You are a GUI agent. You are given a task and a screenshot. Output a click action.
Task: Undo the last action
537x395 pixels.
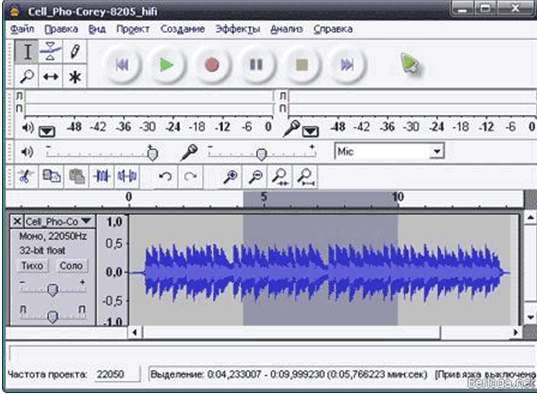point(165,177)
